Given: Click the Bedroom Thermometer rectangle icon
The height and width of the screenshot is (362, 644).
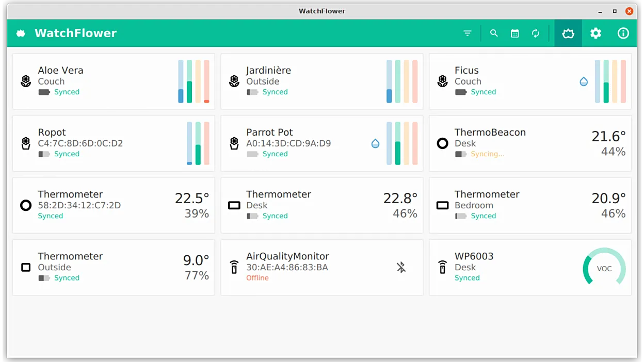Looking at the screenshot, I should [443, 205].
